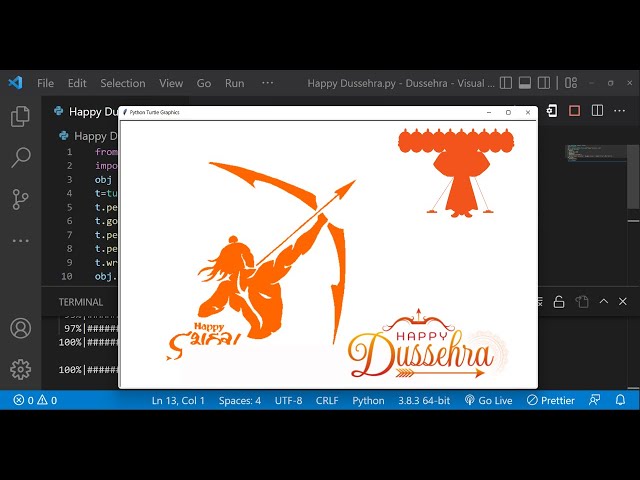Toggle primary side bar layout icon
Image resolution: width=640 pixels, height=480 pixels.
[x=506, y=83]
